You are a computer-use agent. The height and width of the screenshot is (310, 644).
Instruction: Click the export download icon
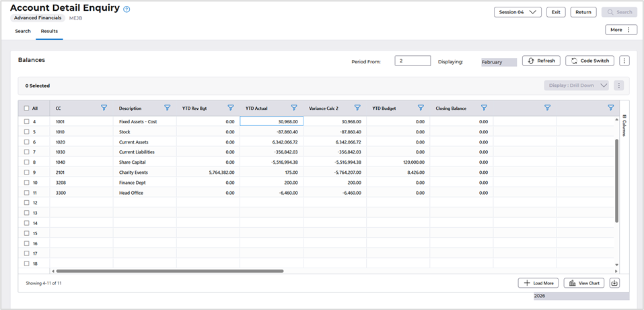(614, 283)
